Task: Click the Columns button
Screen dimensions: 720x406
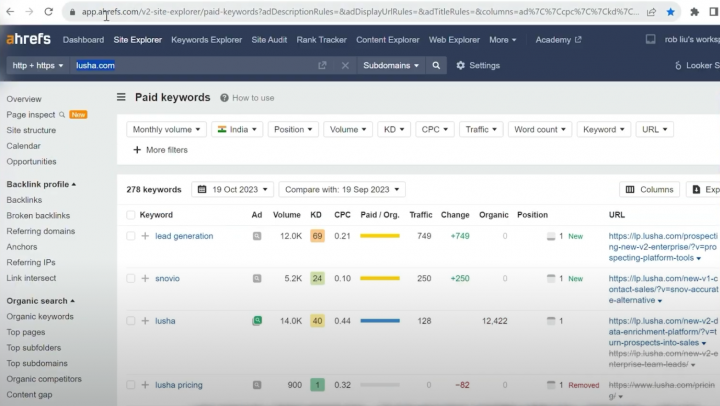Action: pos(649,189)
